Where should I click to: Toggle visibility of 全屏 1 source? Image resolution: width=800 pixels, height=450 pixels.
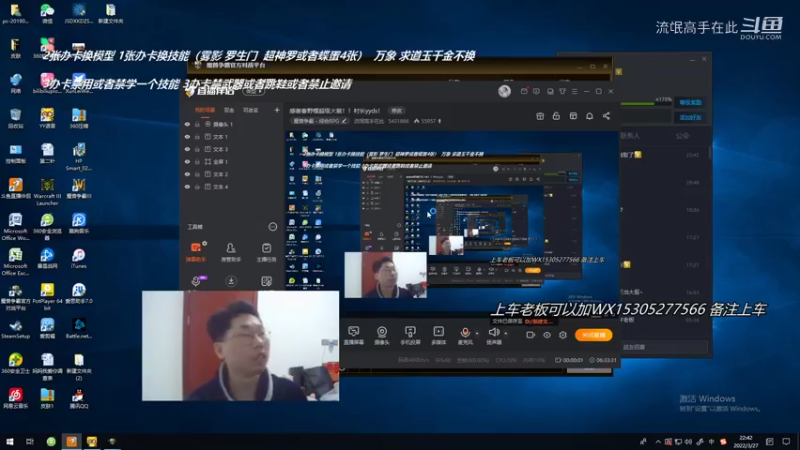pos(187,162)
